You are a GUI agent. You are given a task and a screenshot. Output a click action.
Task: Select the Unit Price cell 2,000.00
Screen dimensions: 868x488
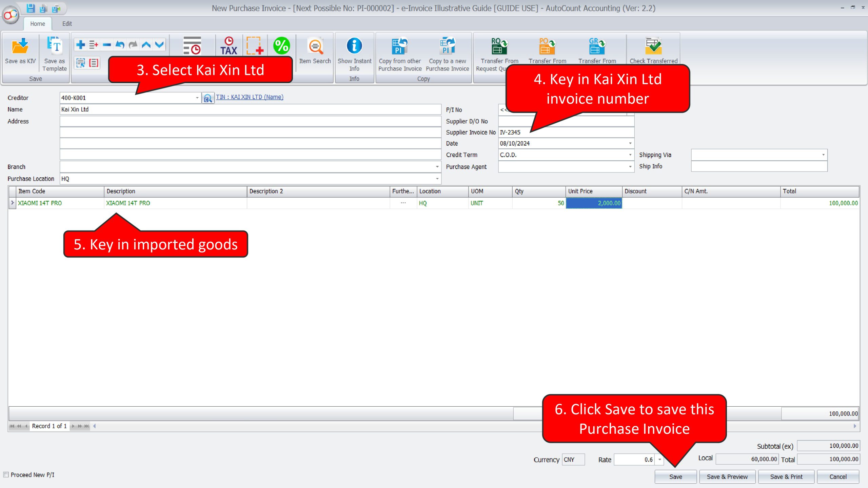[x=594, y=203]
